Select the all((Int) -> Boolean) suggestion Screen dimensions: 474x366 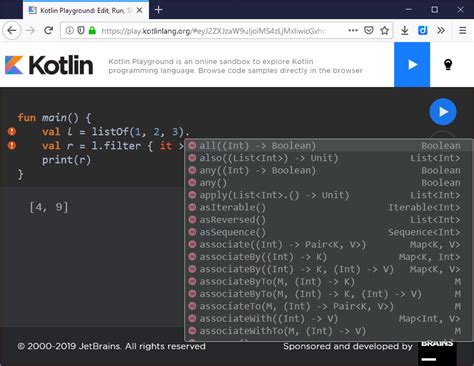click(328, 146)
